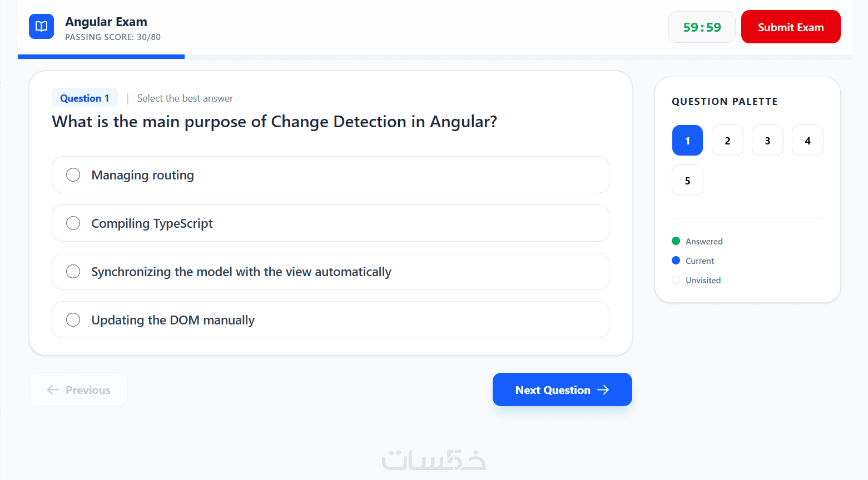Click the Unvisited legend circle
The width and height of the screenshot is (868, 480).
[x=676, y=280]
